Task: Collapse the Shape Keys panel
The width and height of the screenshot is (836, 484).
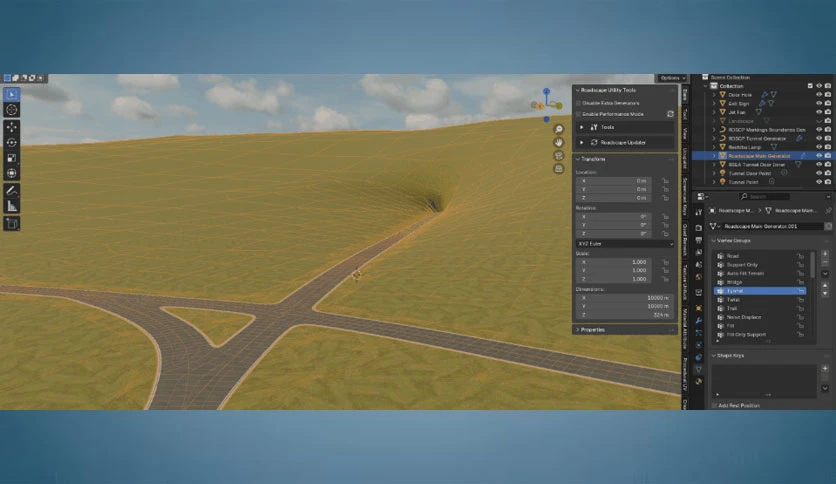Action: pyautogui.click(x=714, y=356)
